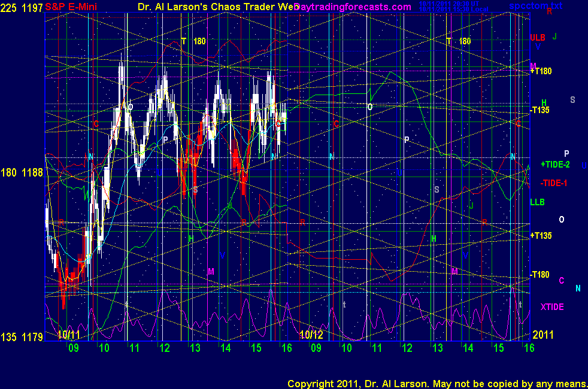This screenshot has height=389, width=588.
Task: Click the magenta C label right of -T180
Action: click(562, 280)
